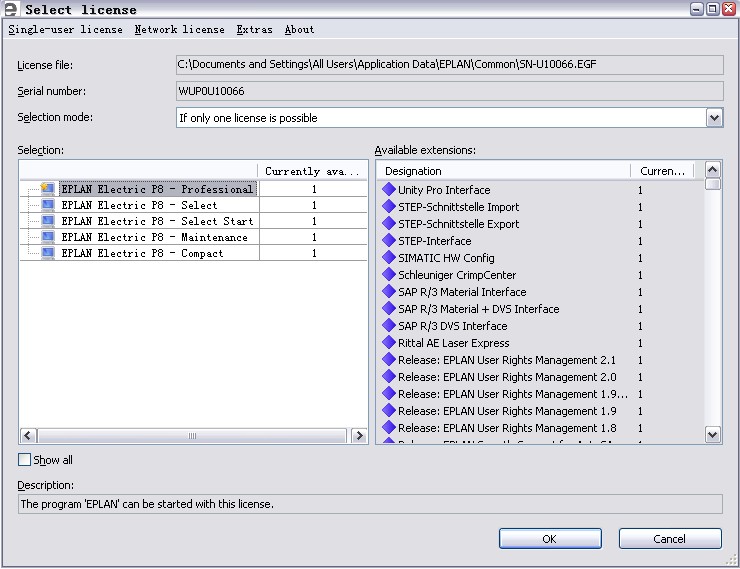This screenshot has width=740, height=569.
Task: Click the diamond icon for Rittal AE Laser Express
Action: (389, 343)
